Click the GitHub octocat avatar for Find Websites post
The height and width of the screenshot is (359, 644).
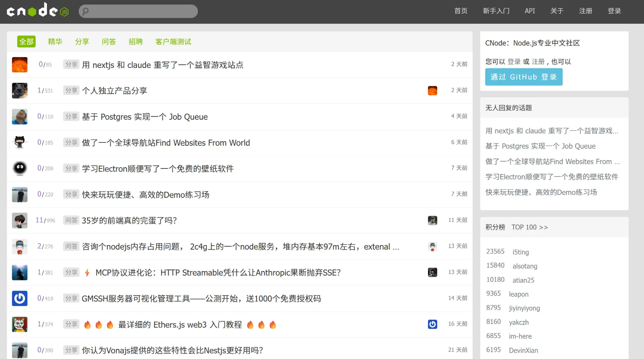click(x=20, y=142)
